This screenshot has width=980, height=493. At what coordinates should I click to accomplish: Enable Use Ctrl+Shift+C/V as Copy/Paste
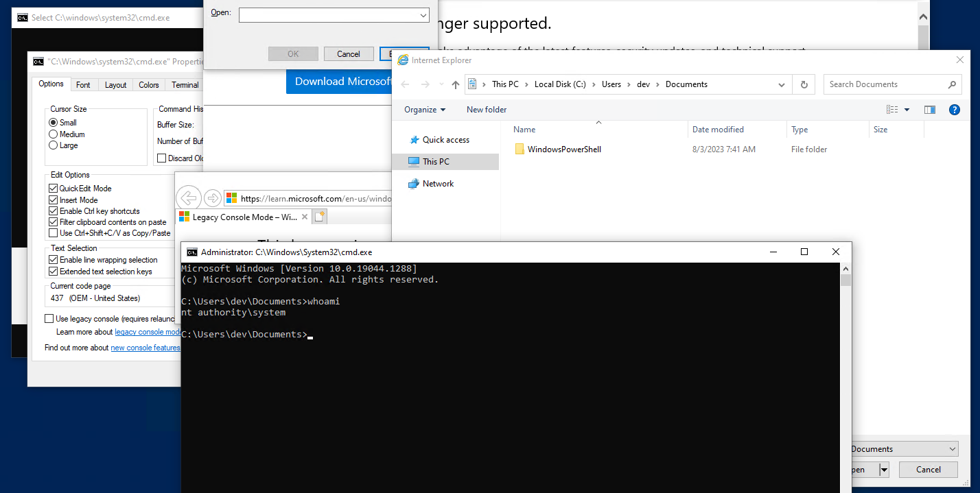[54, 233]
